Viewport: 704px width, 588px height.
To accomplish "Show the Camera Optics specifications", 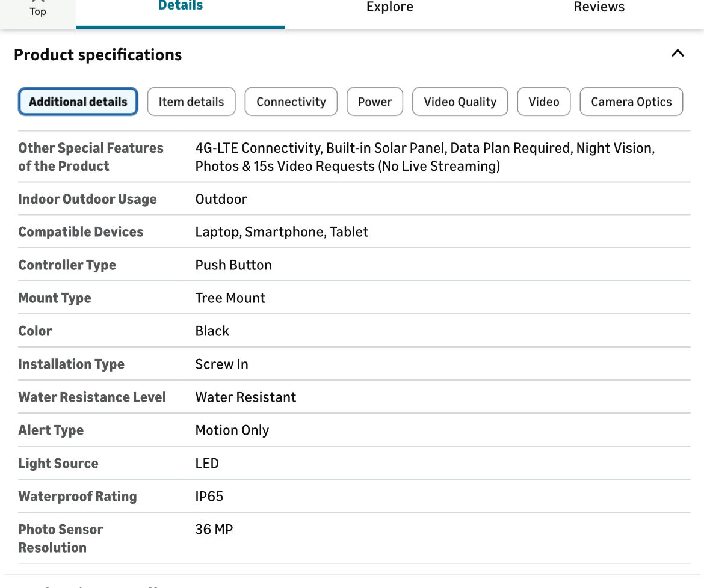I will (x=631, y=102).
